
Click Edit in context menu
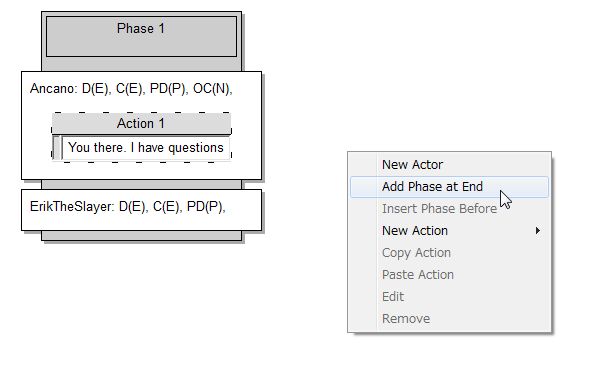tap(449, 297)
